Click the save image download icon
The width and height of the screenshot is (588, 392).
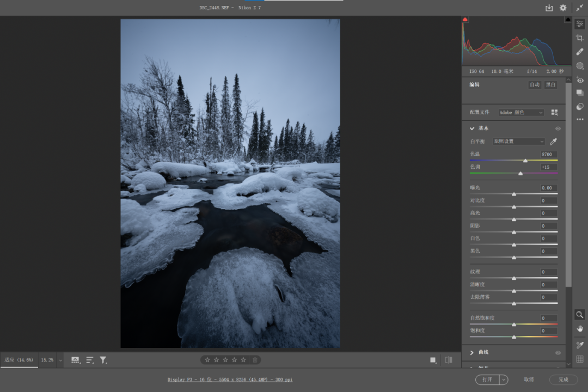(x=549, y=8)
